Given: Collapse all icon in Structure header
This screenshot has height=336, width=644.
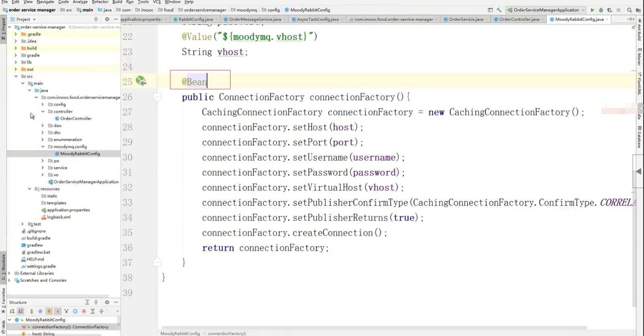Looking at the screenshot, I should click(96, 302).
